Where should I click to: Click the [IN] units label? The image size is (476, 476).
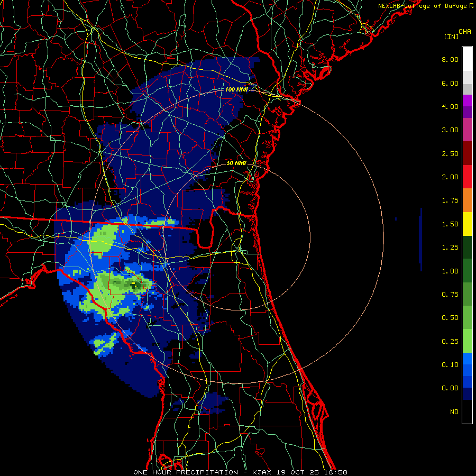point(451,36)
